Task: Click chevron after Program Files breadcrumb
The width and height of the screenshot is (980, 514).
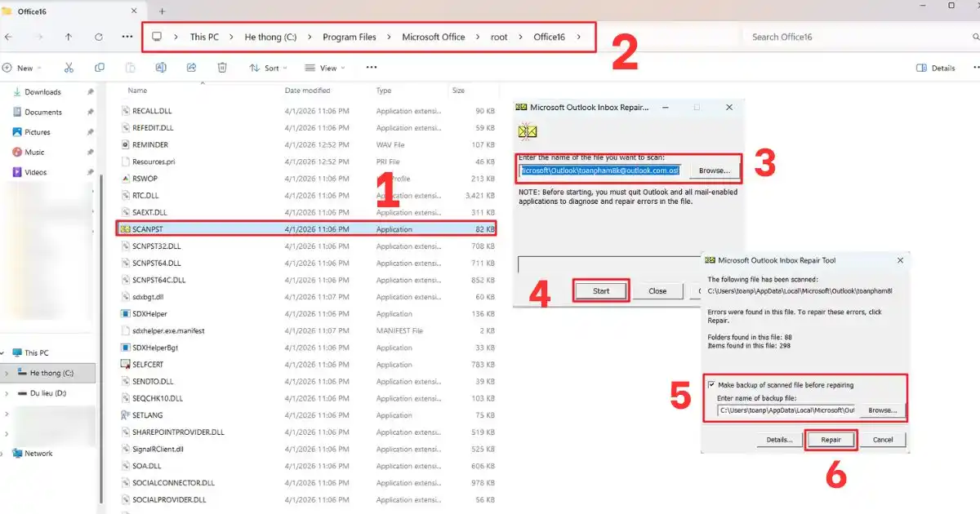Action: [390, 37]
